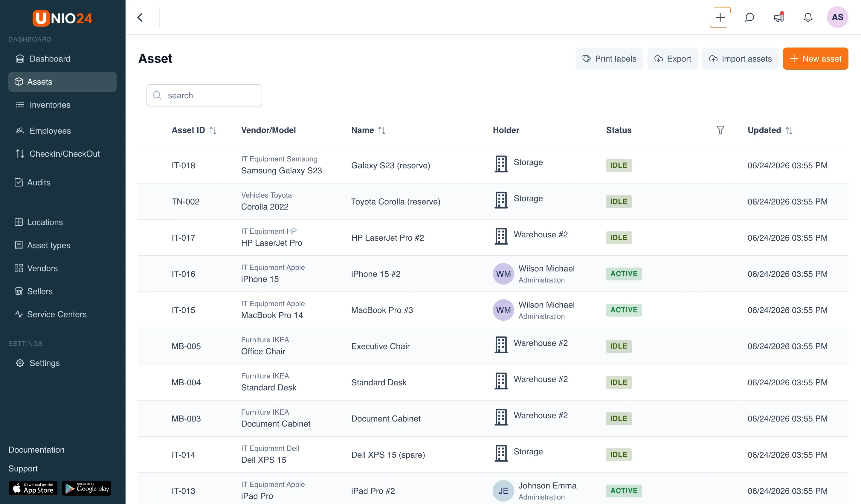This screenshot has width=861, height=504.
Task: Click the Toyota Corolla (reserve) name
Action: 396,201
